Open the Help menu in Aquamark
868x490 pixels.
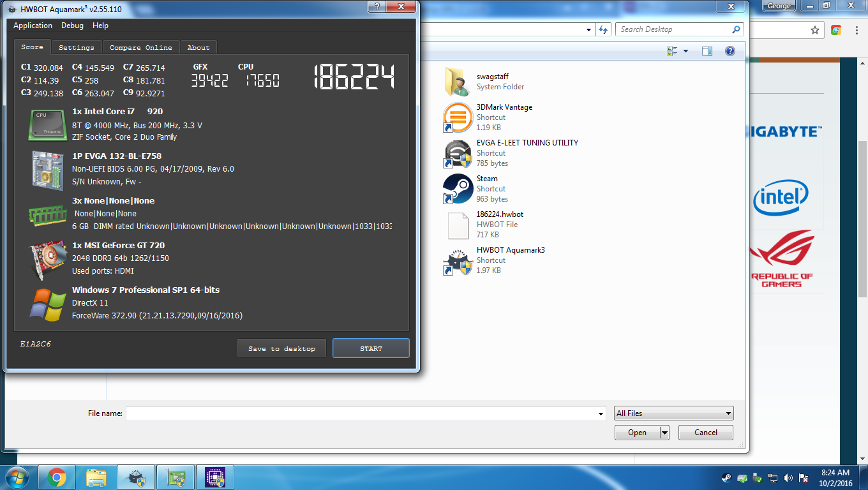point(100,26)
